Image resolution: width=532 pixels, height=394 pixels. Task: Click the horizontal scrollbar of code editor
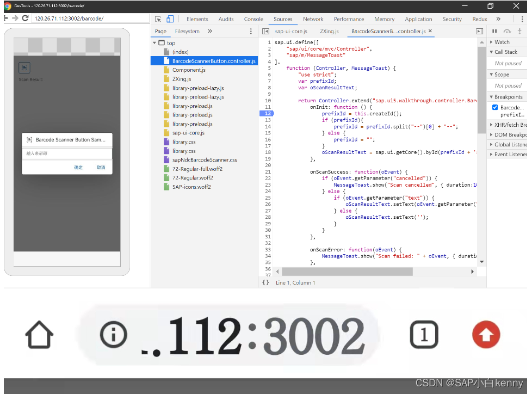click(347, 272)
